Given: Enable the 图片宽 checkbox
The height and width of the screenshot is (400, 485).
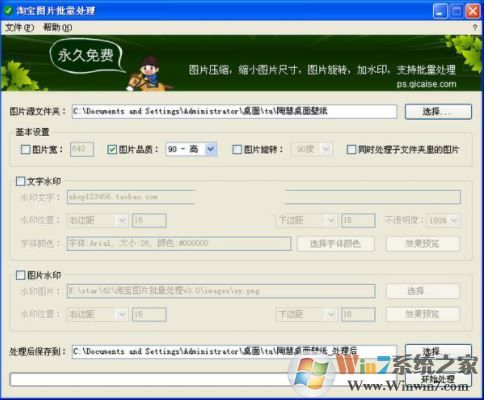Looking at the screenshot, I should click(26, 149).
